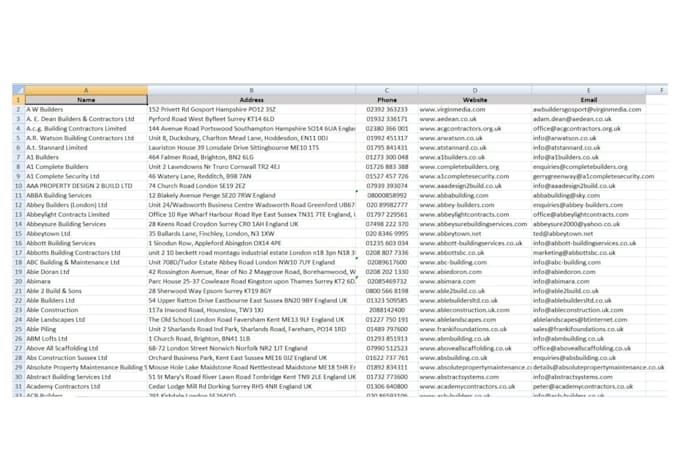The height and width of the screenshot is (459, 680).
Task: Open website www.a1builders.co.uk cell
Action: click(x=475, y=157)
